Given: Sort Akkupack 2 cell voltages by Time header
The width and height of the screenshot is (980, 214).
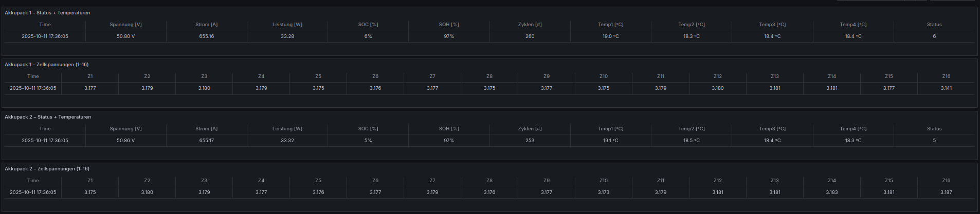Looking at the screenshot, I should click(33, 181).
